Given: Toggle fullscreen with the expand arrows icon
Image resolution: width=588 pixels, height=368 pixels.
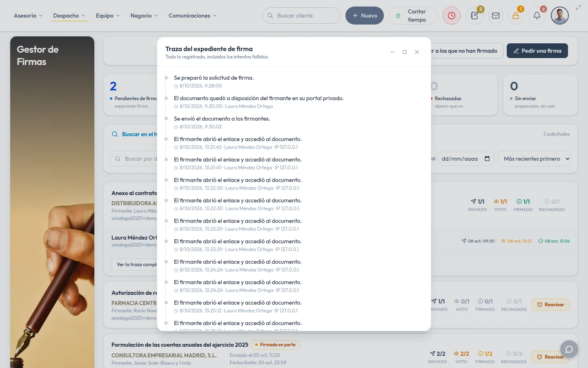Looking at the screenshot, I should (579, 7).
